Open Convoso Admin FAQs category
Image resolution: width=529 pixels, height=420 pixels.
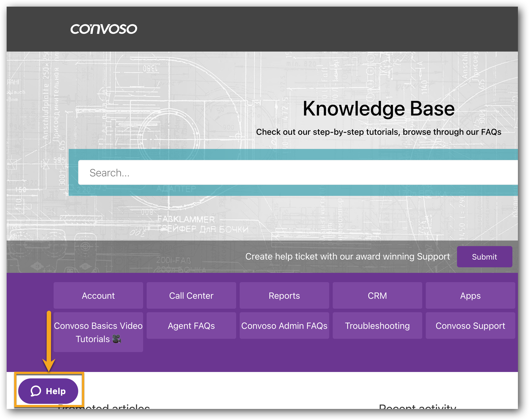coord(284,326)
